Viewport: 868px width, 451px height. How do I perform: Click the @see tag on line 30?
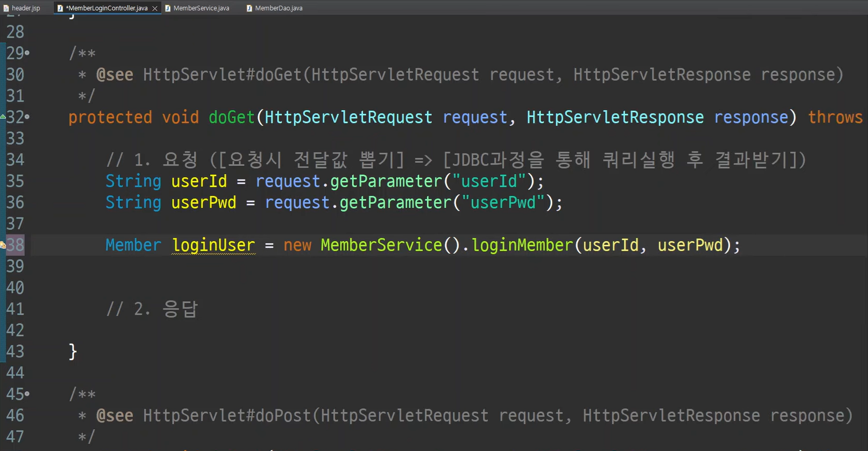(x=114, y=74)
